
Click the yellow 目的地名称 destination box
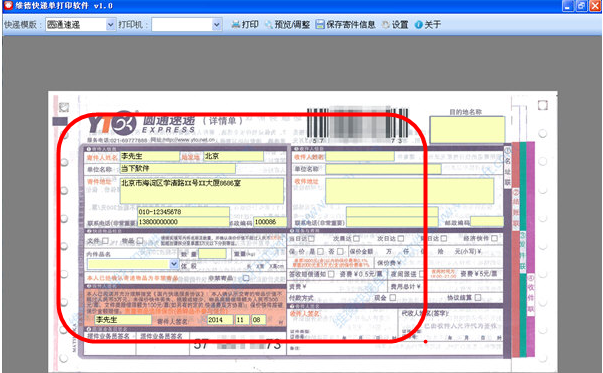[x=467, y=130]
